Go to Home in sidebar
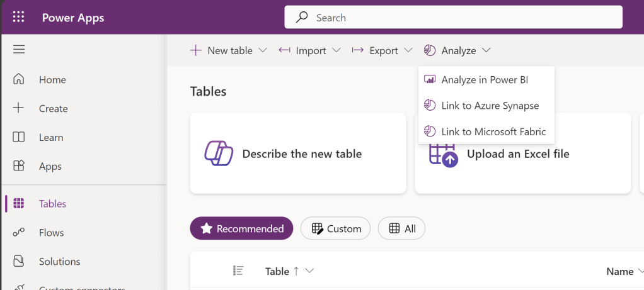Image resolution: width=644 pixels, height=290 pixels. click(x=52, y=80)
